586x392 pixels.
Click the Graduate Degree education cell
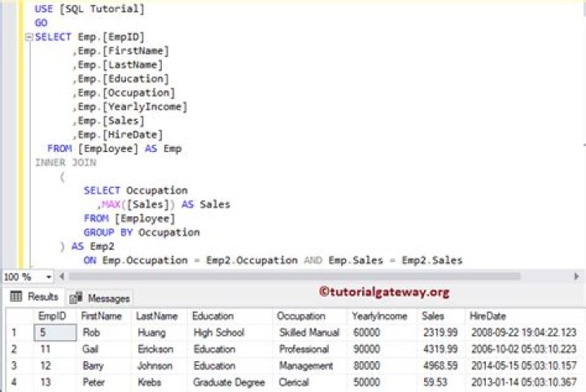[230, 382]
